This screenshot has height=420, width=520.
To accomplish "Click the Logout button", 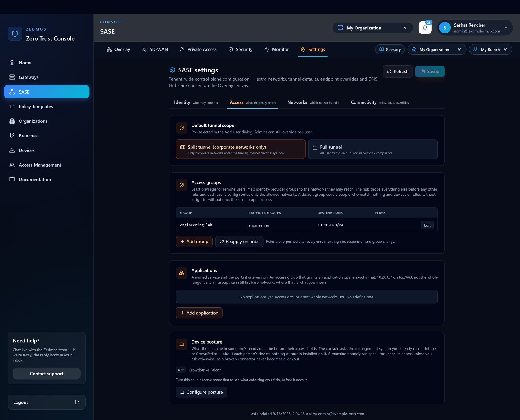I will 47,402.
